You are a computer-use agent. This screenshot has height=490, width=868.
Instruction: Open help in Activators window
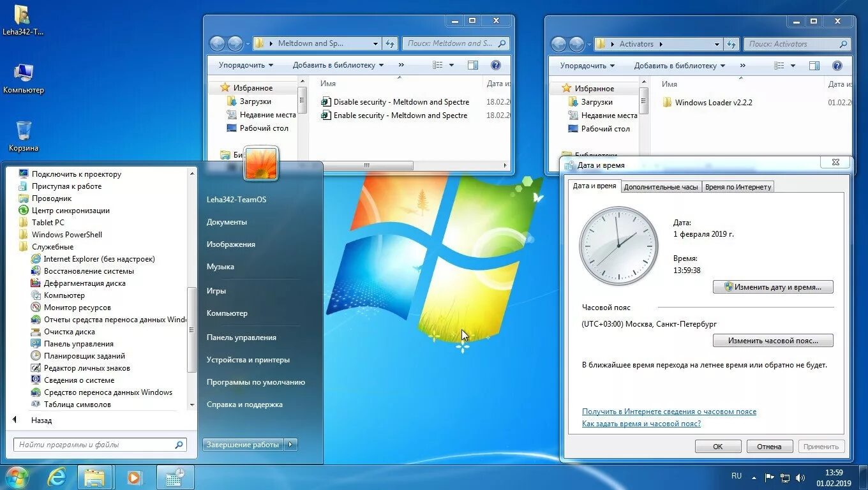tap(837, 66)
